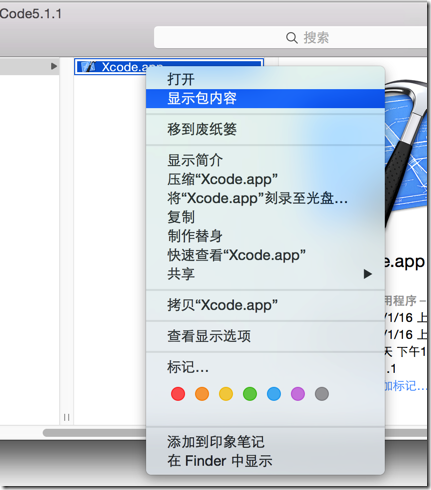Click the Xcode hammer preview image
The height and width of the screenshot is (490, 431).
(x=406, y=152)
